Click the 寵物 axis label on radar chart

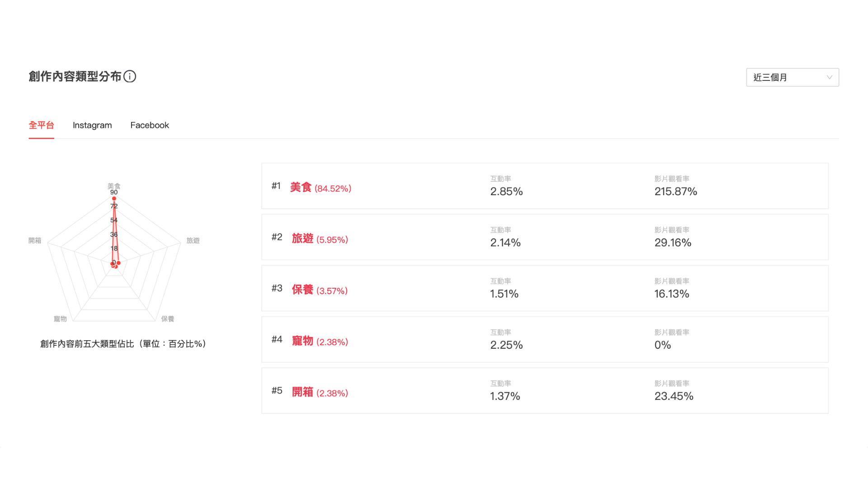[x=60, y=319]
